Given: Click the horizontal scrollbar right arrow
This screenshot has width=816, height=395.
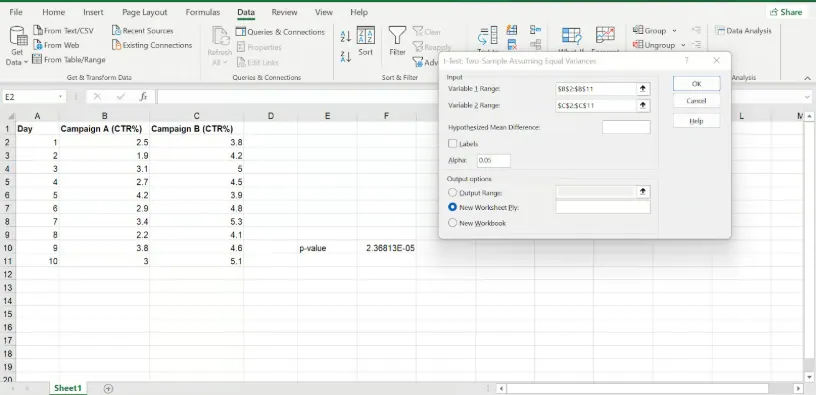Looking at the screenshot, I should click(798, 388).
